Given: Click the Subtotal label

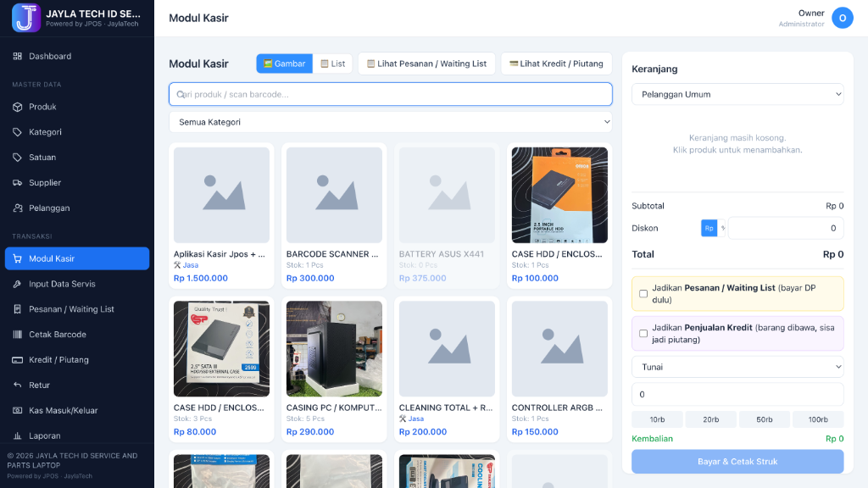Looking at the screenshot, I should click(648, 206).
